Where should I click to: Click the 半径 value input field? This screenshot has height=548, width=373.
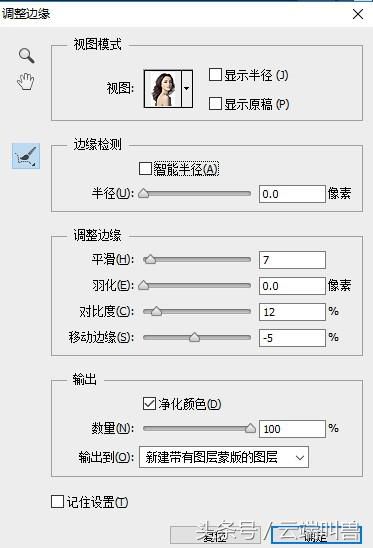[x=292, y=194]
